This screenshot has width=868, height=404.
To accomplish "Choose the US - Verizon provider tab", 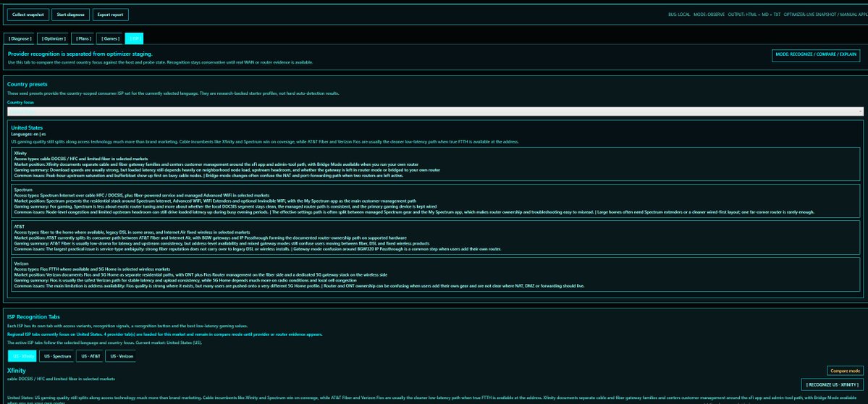I will 121,356.
